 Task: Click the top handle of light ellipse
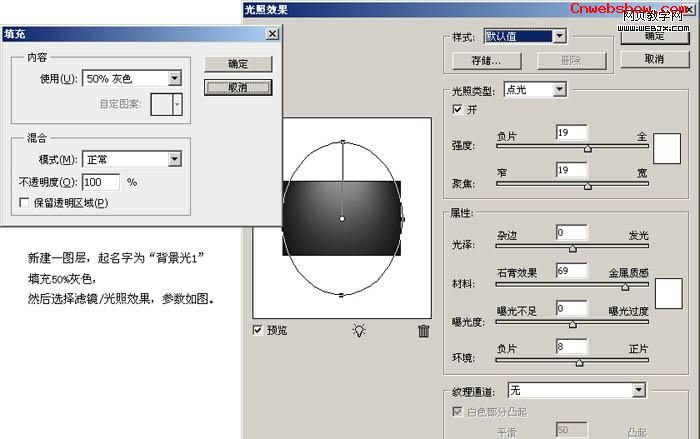[343, 142]
